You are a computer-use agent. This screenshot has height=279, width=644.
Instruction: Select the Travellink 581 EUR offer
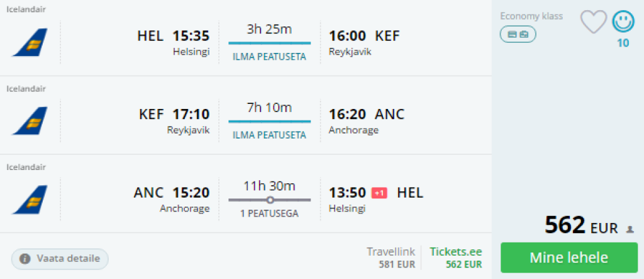pyautogui.click(x=391, y=258)
